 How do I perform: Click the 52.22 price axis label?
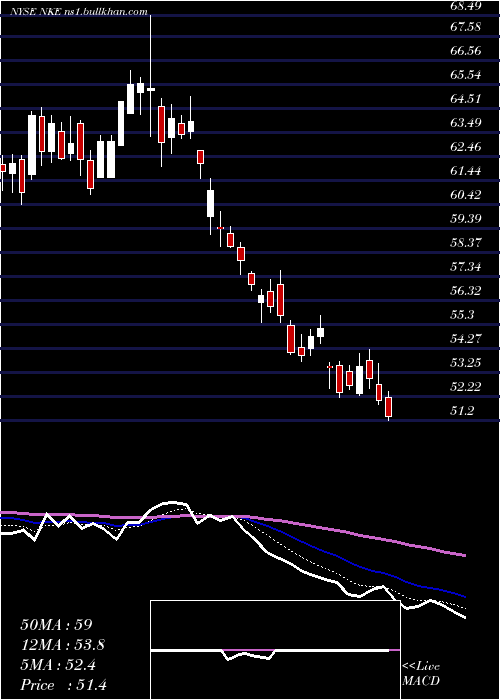coord(465,387)
